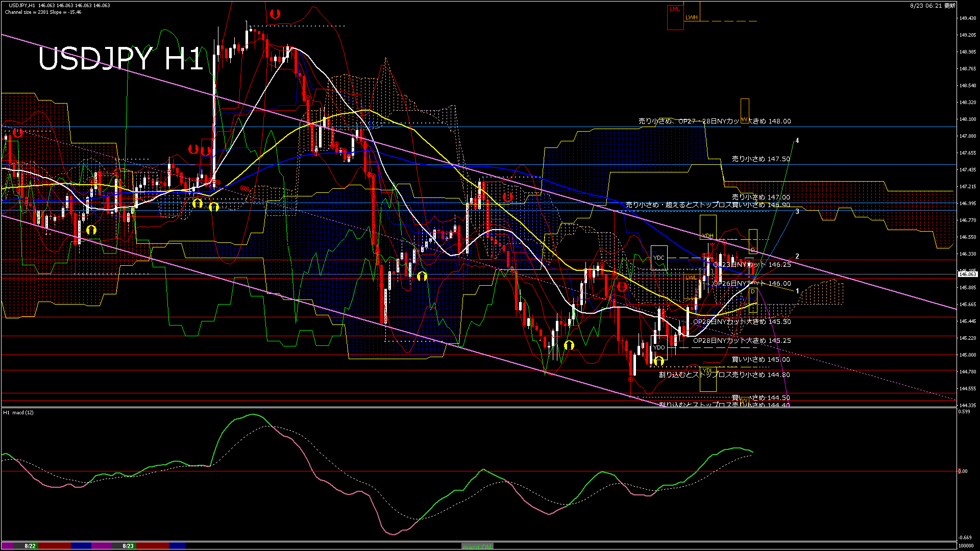Click projection endpoint numbered 4
Viewport: 980px width, 551px height.
(x=797, y=141)
